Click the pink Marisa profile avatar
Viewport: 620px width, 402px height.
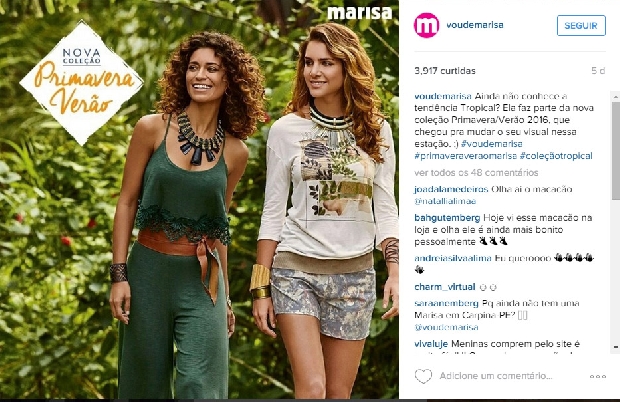[426, 25]
